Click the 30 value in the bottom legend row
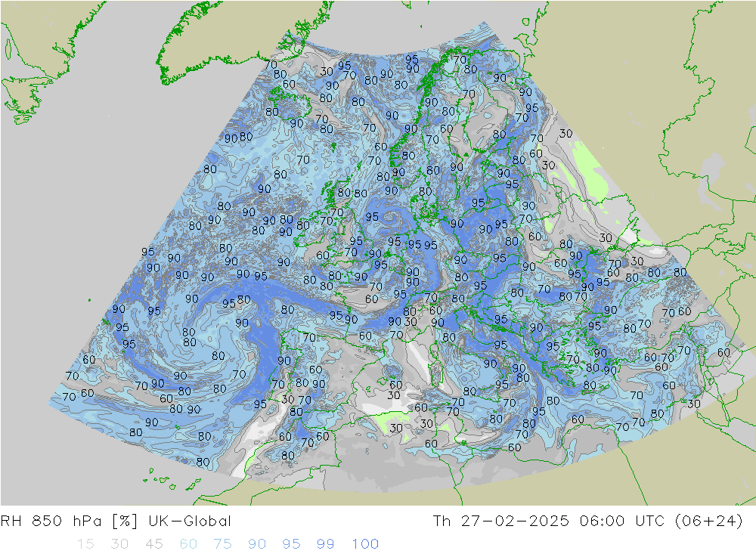The height and width of the screenshot is (554, 756). [x=119, y=544]
